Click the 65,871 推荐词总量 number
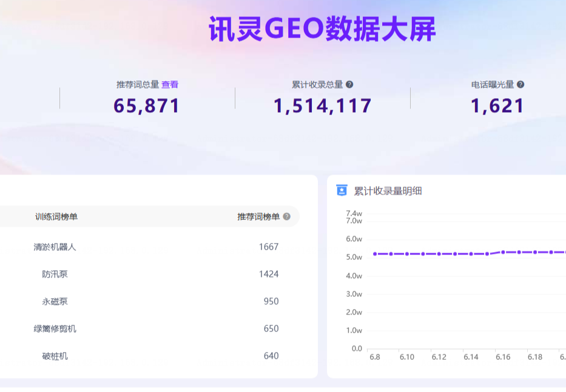Image resolution: width=566 pixels, height=392 pixels. (x=146, y=106)
